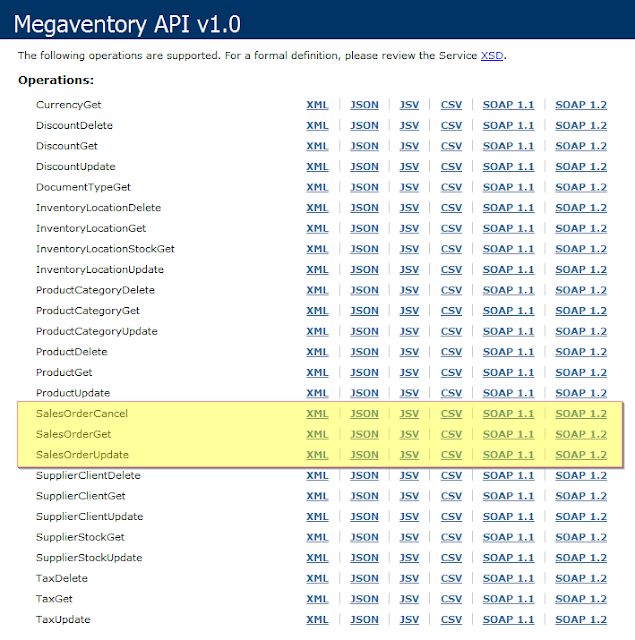Viewport: 635px width, 640px height.
Task: Open JSV link for ProductCategoryUpdate
Action: tap(409, 331)
